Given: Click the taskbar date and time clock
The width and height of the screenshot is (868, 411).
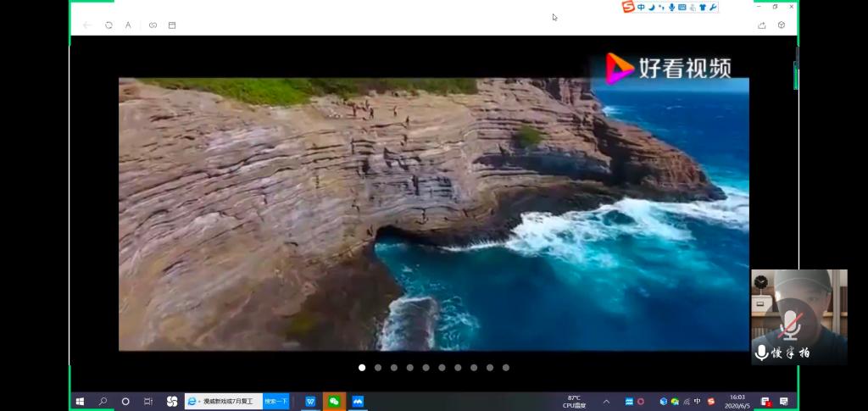Looking at the screenshot, I should 737,401.
